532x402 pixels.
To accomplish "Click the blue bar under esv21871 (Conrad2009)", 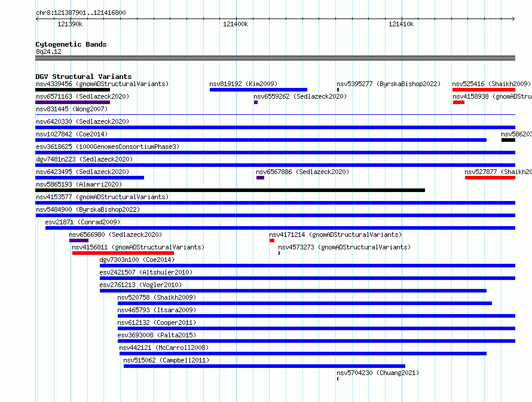I will pos(280,228).
